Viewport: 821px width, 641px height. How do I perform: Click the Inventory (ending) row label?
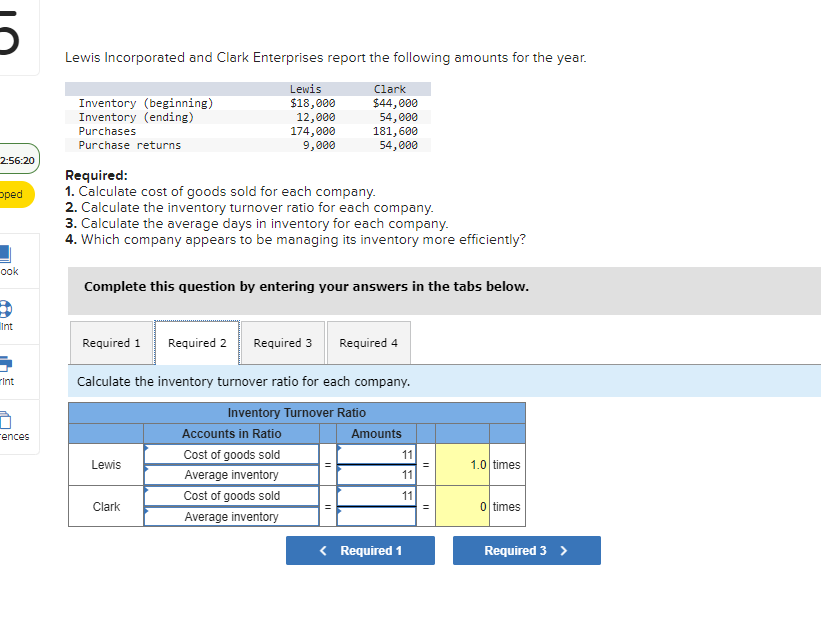[x=136, y=117]
